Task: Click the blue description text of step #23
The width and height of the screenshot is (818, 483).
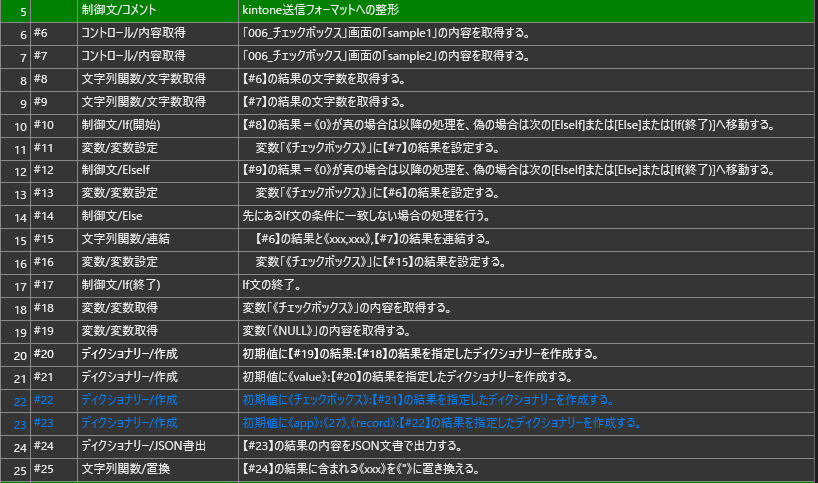Action: (440, 422)
